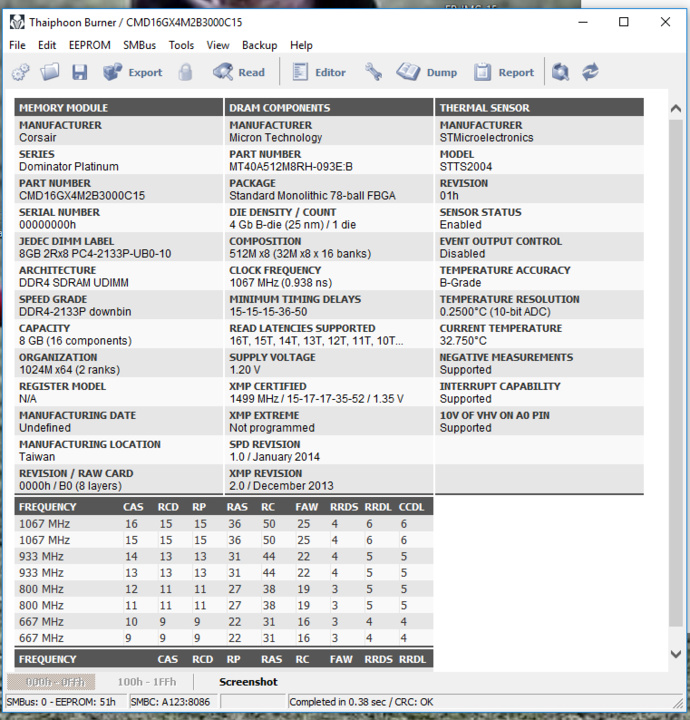The height and width of the screenshot is (720, 690).
Task: Open the SMBus menu
Action: 140,45
